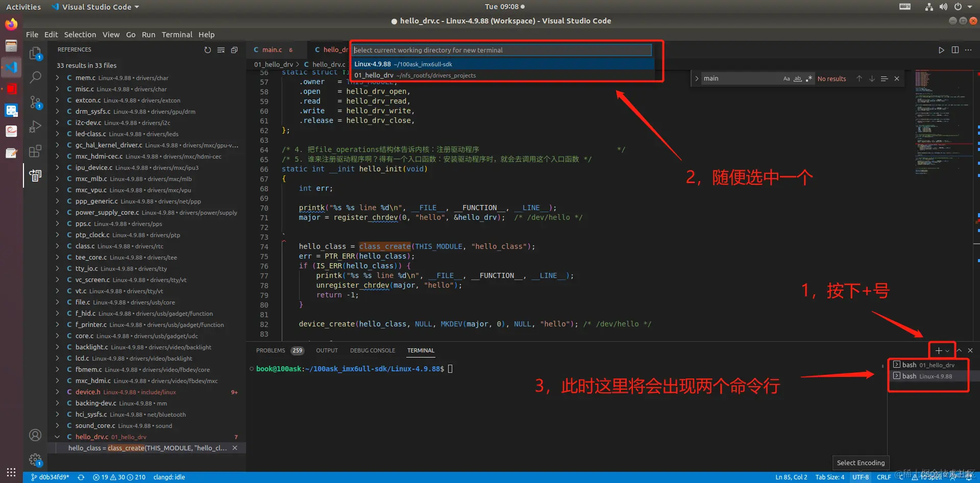This screenshot has height=483, width=980.
Task: Create a new terminal with plus icon
Action: 939,350
